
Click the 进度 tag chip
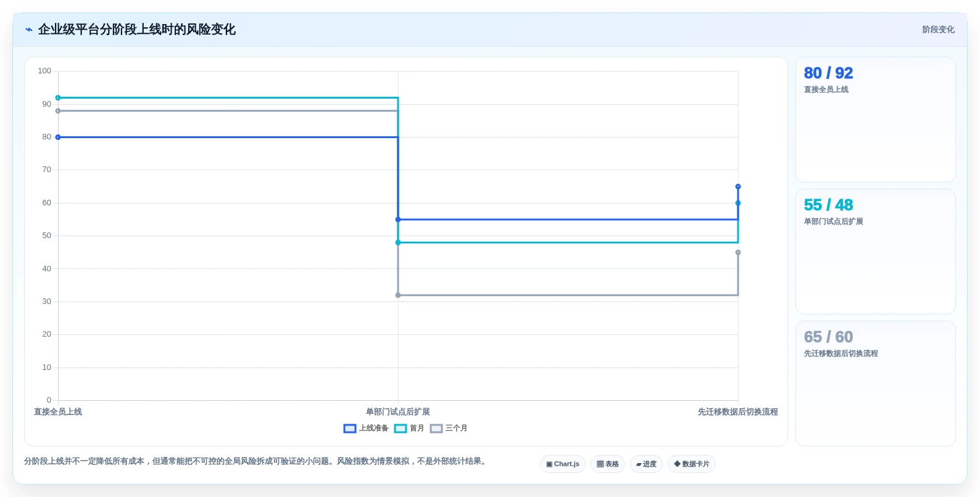(646, 464)
